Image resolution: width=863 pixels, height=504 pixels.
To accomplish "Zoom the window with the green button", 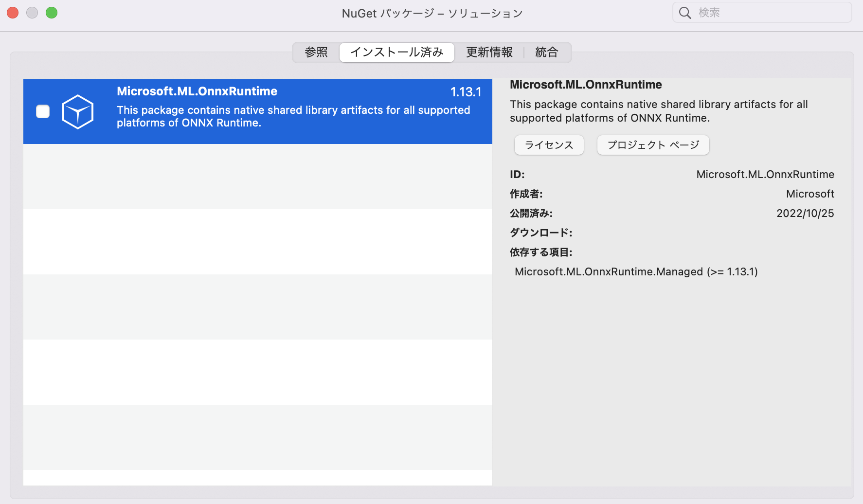I will 52,13.
